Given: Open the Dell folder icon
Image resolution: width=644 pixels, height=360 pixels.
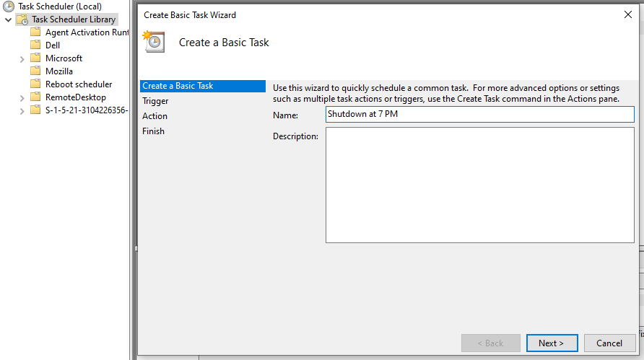Looking at the screenshot, I should [35, 45].
